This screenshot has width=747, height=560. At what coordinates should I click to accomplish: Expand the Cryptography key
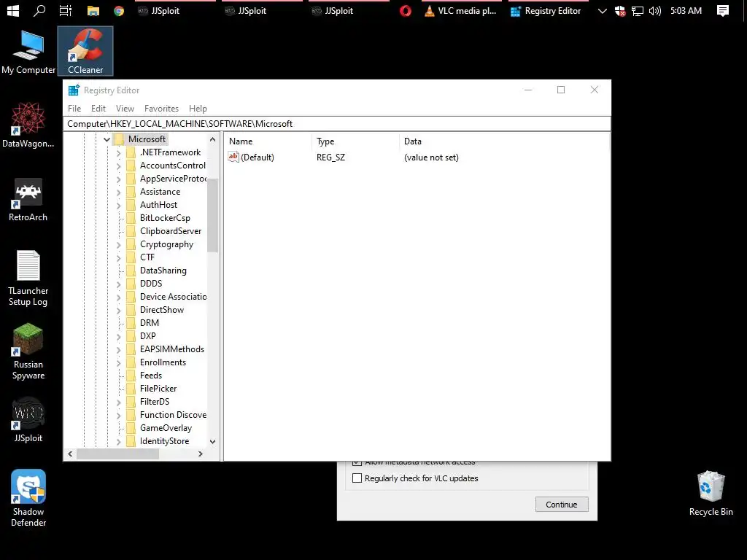tap(119, 245)
